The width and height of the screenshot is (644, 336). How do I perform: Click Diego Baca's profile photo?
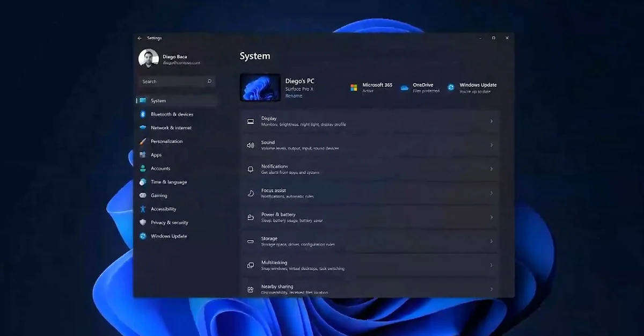[x=149, y=59]
